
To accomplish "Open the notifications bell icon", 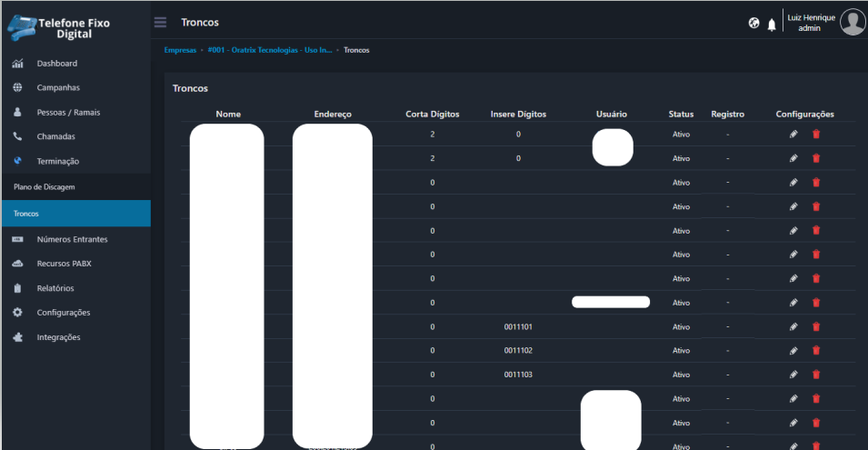I will point(772,24).
